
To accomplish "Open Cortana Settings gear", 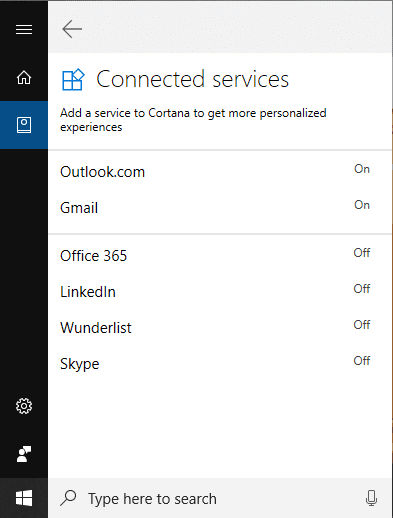I will pos(24,406).
